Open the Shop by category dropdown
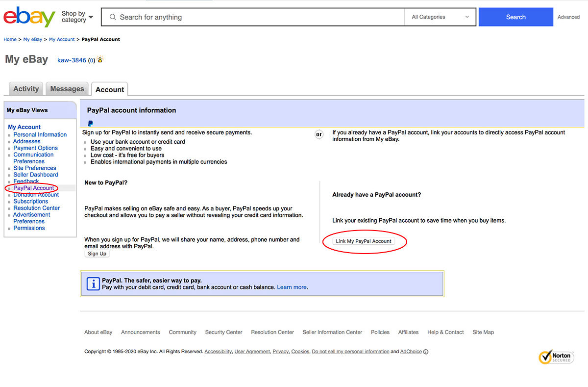This screenshot has height=387, width=588. point(77,17)
